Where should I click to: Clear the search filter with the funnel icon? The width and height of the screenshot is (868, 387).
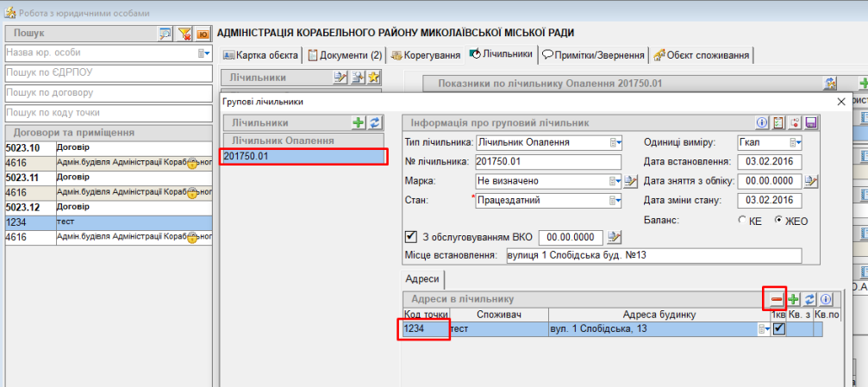(184, 34)
